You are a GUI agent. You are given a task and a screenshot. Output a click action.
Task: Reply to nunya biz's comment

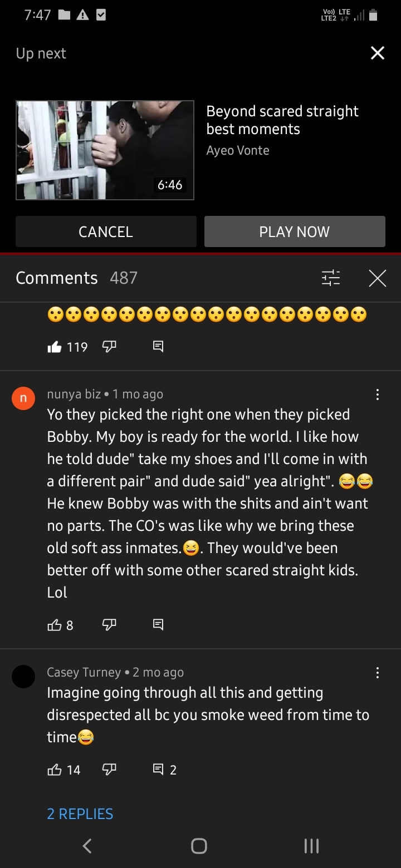pos(158,625)
